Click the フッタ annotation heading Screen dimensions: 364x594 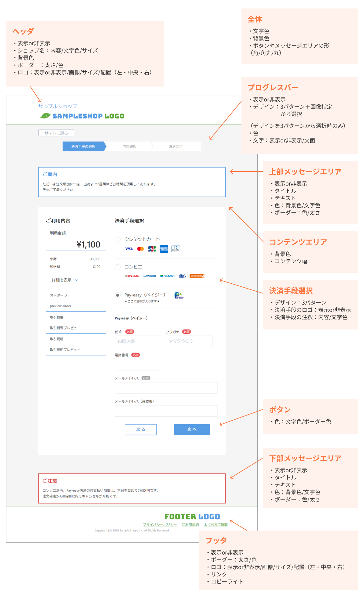point(216,541)
